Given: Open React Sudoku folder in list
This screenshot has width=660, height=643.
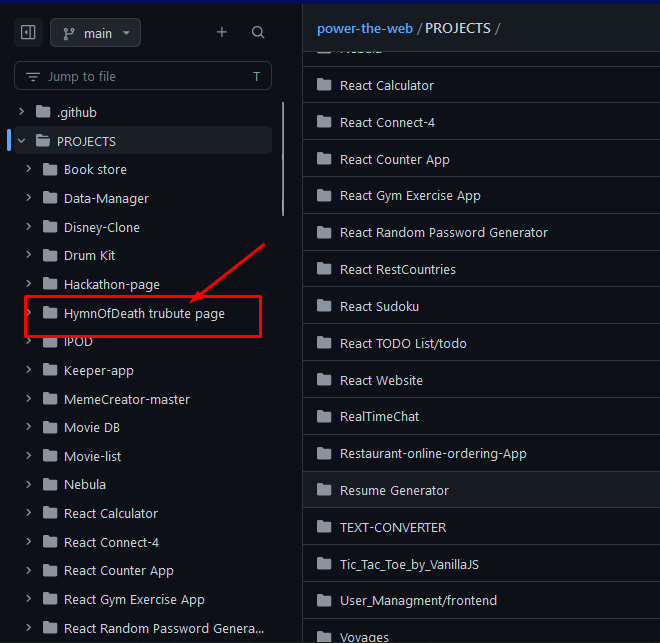Looking at the screenshot, I should coord(379,306).
